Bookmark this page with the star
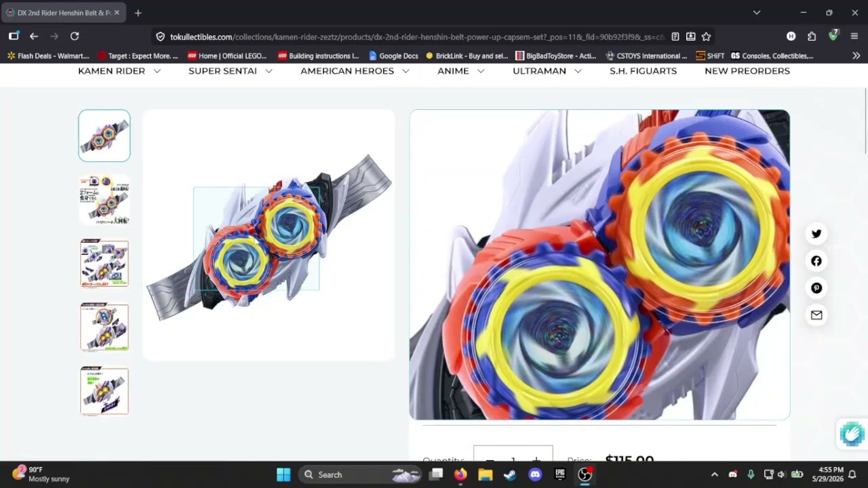Viewport: 868px width, 488px height. pyautogui.click(x=706, y=37)
